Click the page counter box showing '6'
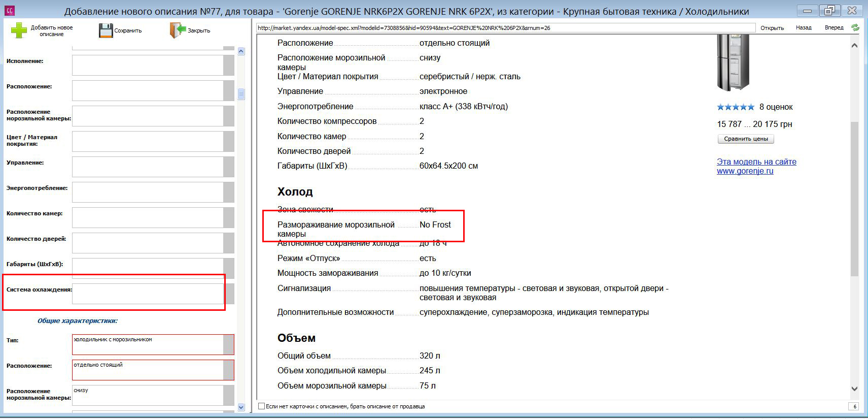 coord(854,406)
